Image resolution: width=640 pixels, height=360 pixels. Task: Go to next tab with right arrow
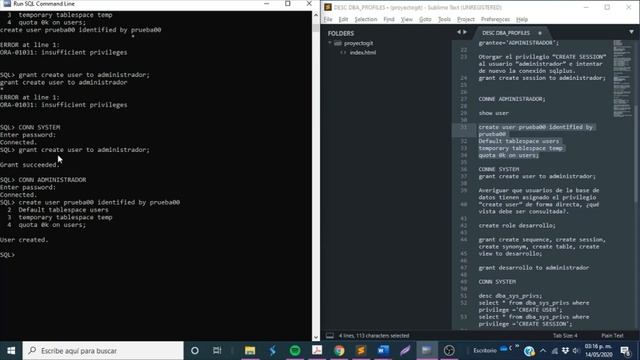(x=465, y=32)
